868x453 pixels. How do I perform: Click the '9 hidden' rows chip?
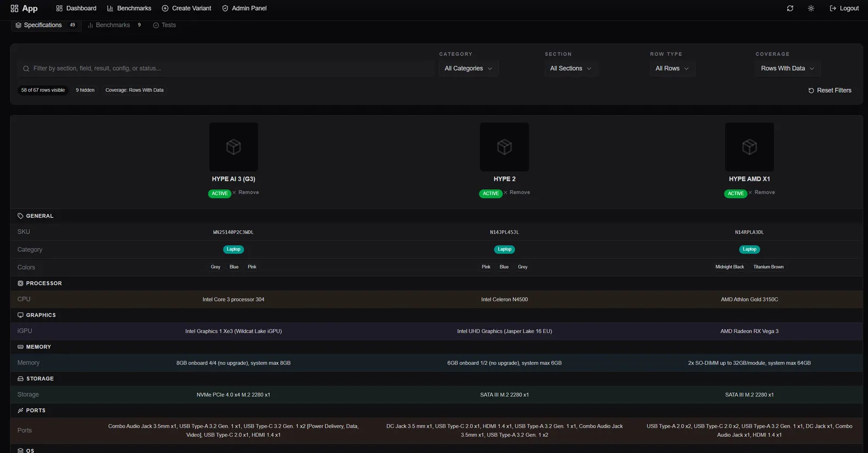(x=85, y=90)
